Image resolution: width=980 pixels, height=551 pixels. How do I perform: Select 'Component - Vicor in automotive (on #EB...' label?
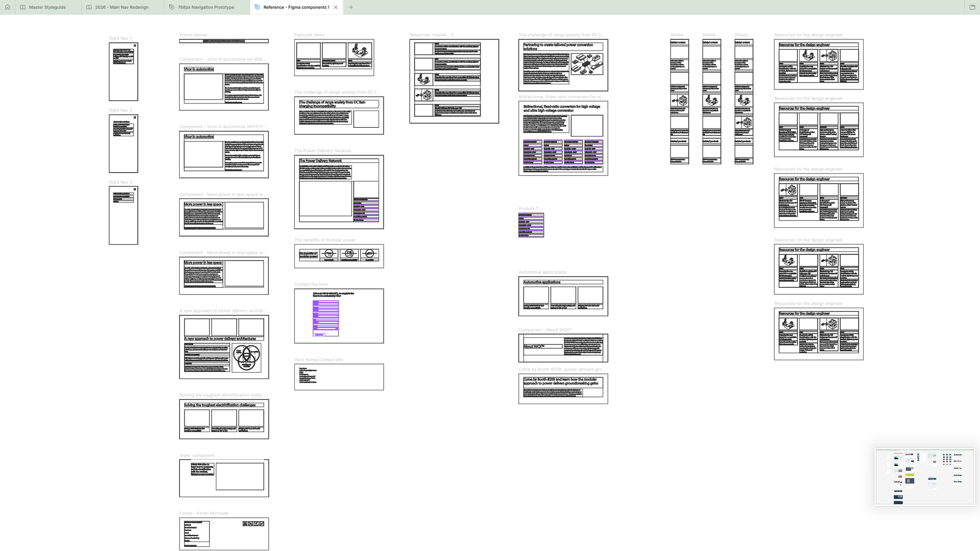pos(222,59)
